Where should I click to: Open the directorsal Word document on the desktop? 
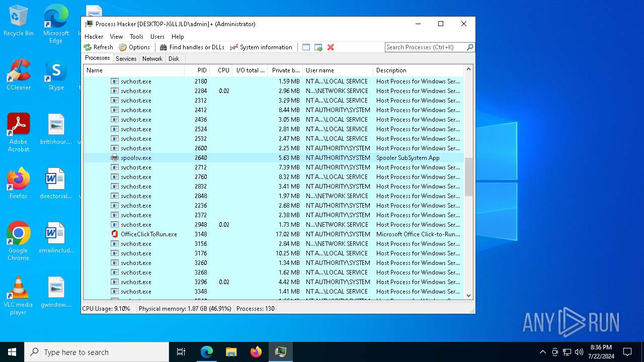(56, 184)
